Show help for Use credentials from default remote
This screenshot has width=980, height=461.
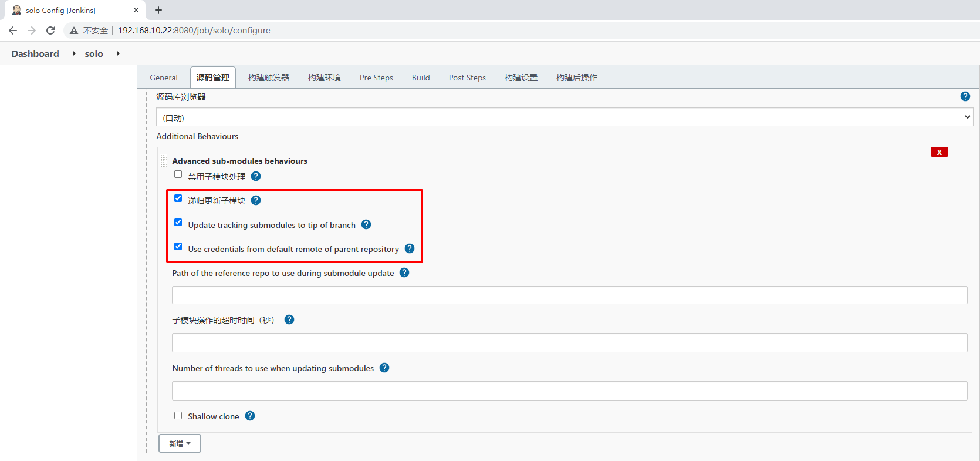[410, 248]
